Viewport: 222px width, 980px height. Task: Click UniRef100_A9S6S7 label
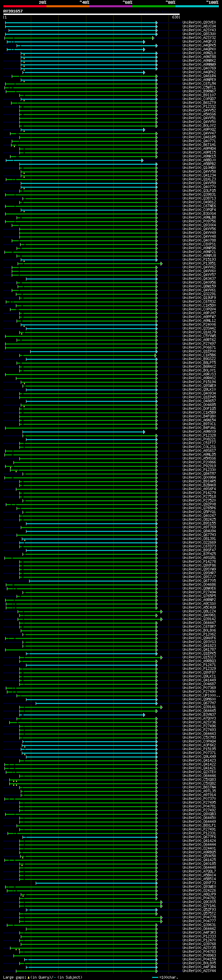pos(199,451)
